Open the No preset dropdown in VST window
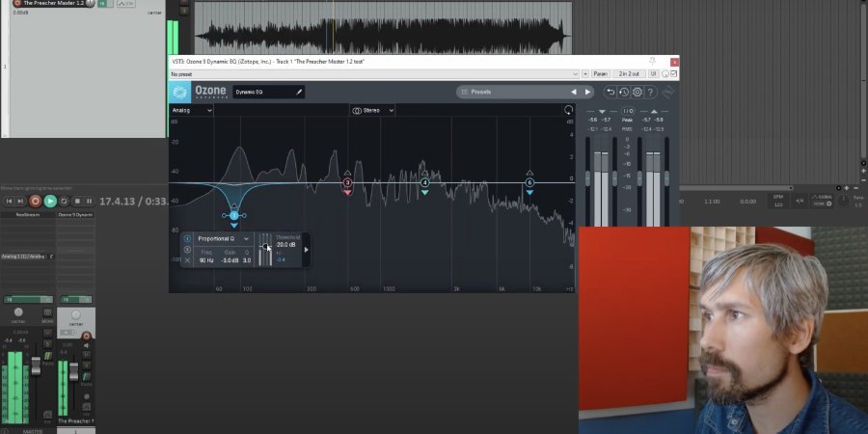Viewport: 868px width, 434px height. tap(373, 74)
